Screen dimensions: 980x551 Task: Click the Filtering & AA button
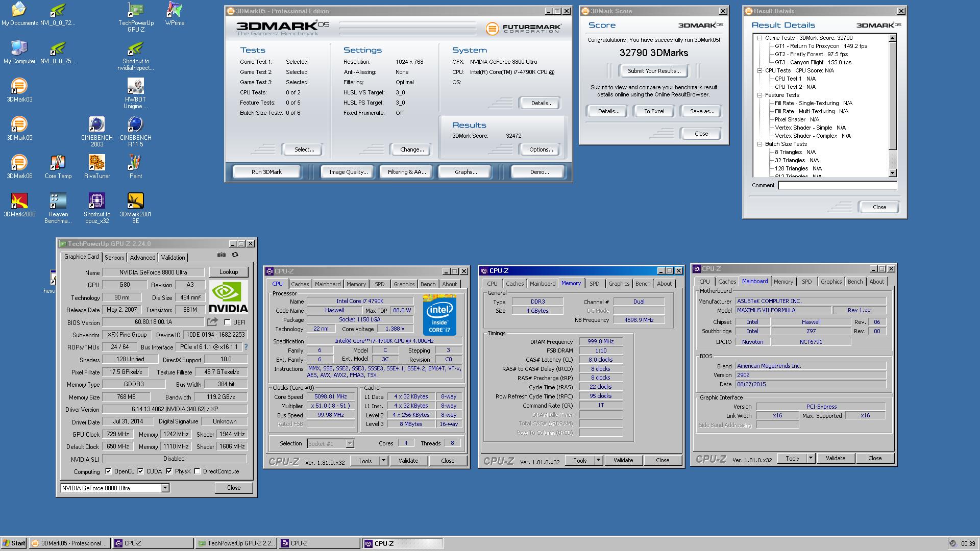pos(406,172)
